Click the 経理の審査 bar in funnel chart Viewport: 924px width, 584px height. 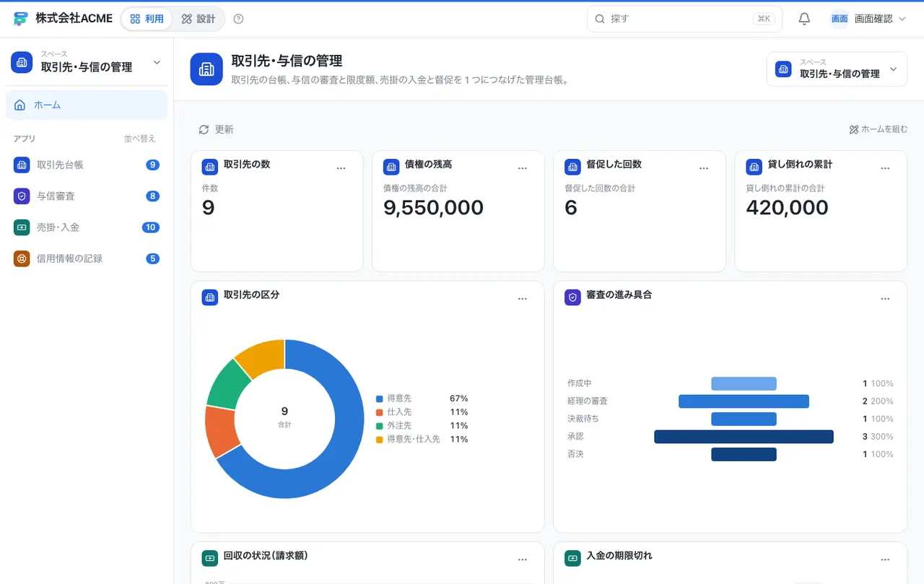click(744, 401)
